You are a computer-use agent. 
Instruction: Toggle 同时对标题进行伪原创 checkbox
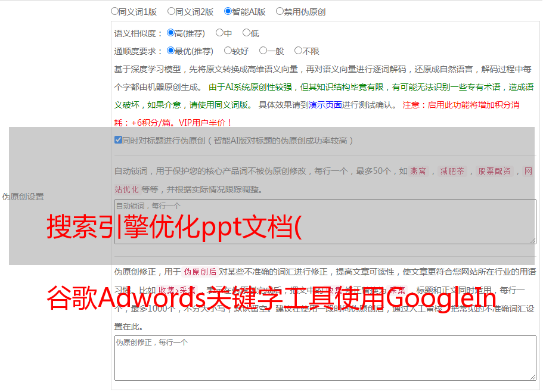(118, 140)
